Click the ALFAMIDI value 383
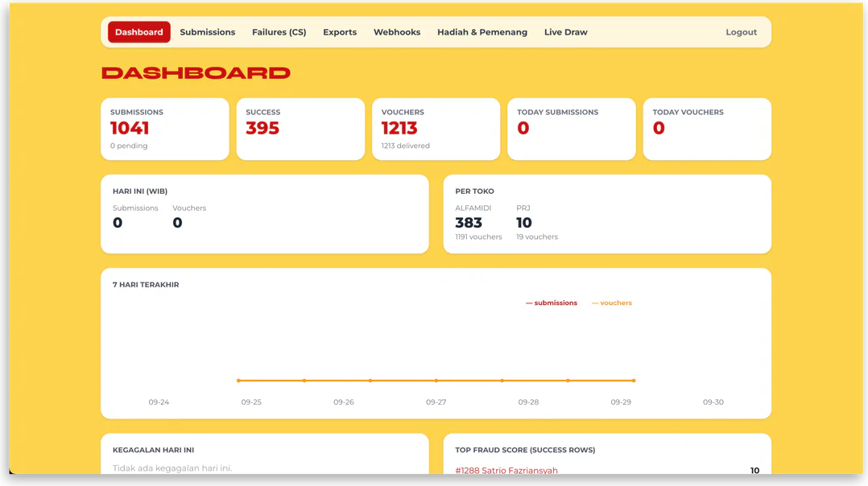The image size is (868, 486). click(469, 223)
